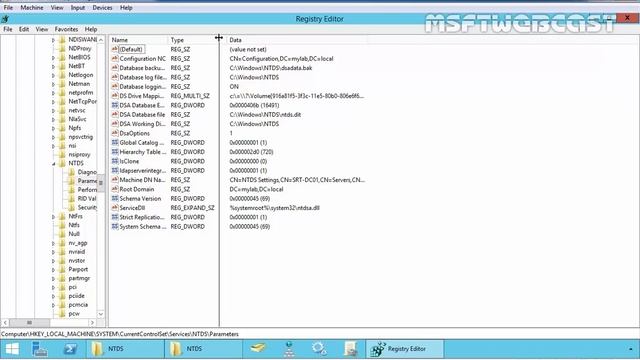This screenshot has height=360, width=640.
Task: Click the Registry Editor taskbar button
Action: [405, 349]
